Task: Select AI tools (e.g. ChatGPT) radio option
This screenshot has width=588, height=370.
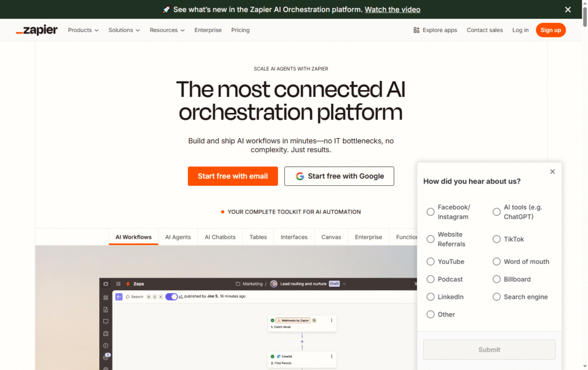Action: pyautogui.click(x=497, y=212)
